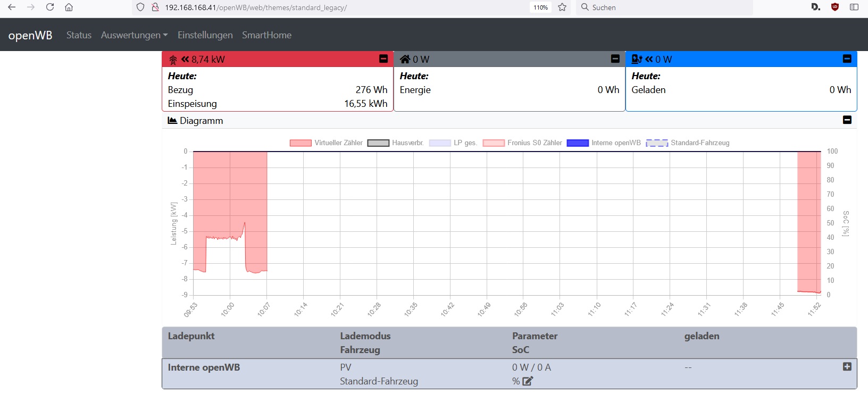Open the Status page
Viewport: 868px width, 402px height.
pyautogui.click(x=79, y=35)
